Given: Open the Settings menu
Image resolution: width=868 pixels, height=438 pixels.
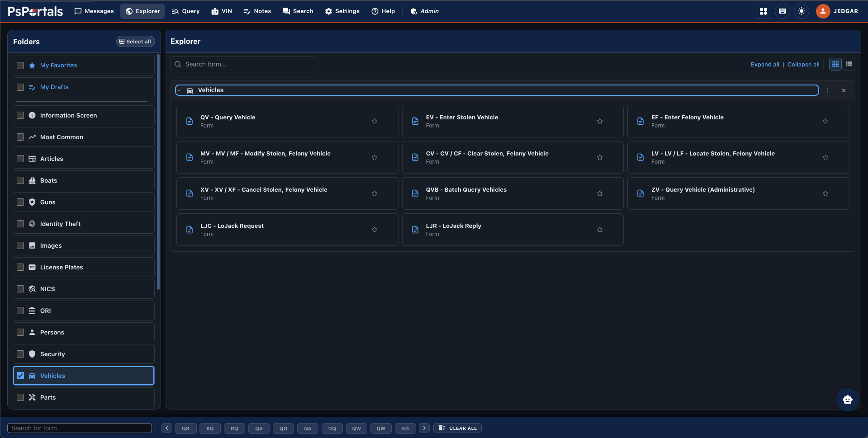Looking at the screenshot, I should point(342,11).
